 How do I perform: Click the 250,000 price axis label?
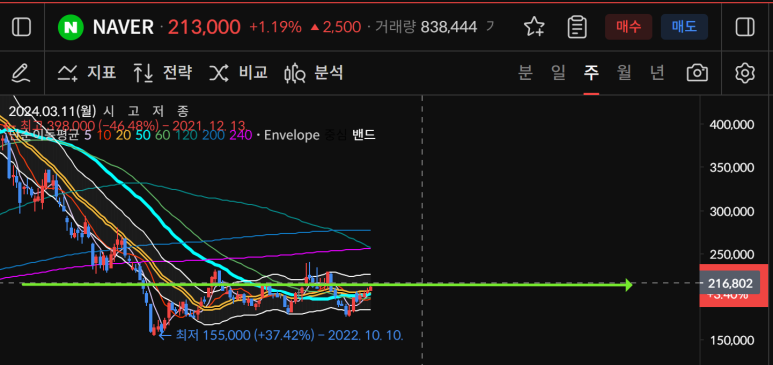pos(731,255)
